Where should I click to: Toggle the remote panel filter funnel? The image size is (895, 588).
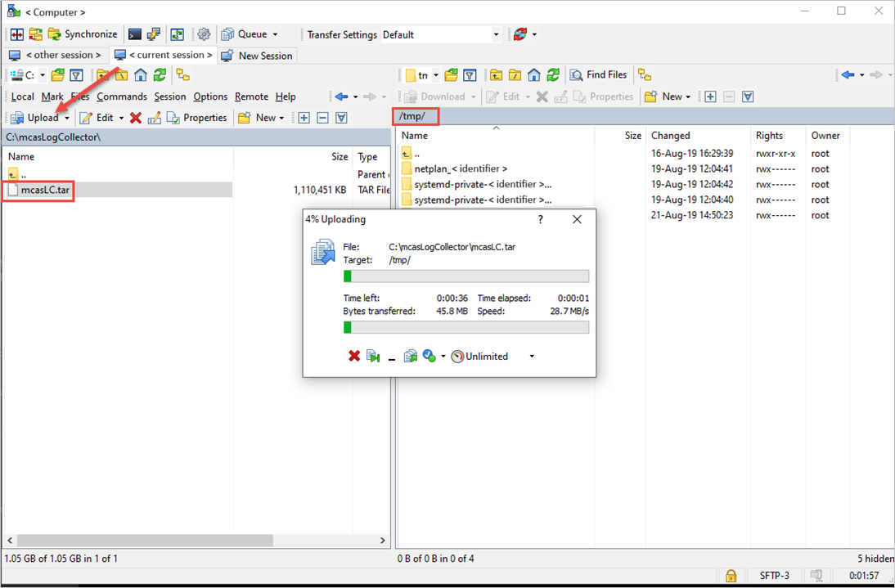(x=470, y=74)
